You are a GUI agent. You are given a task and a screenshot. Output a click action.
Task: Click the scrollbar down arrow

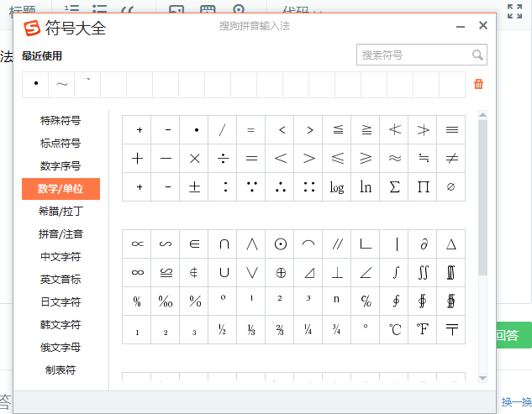[x=482, y=378]
